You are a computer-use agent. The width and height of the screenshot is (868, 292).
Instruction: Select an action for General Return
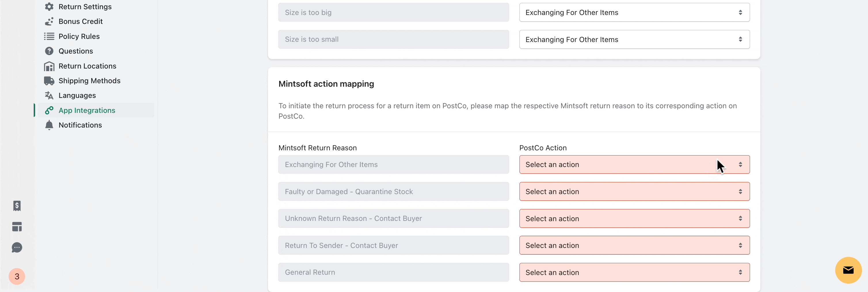(634, 272)
